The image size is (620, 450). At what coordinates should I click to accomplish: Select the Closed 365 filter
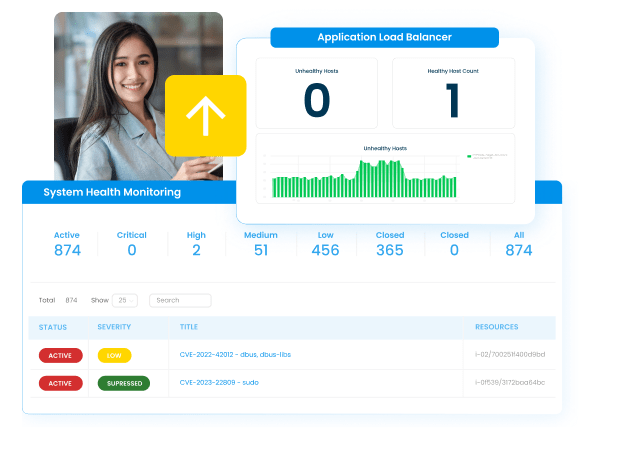pos(390,244)
